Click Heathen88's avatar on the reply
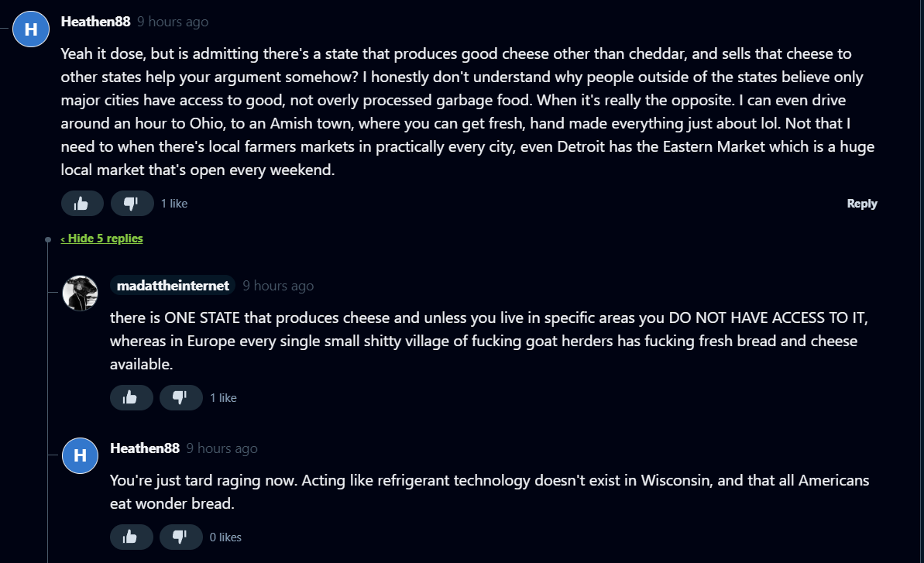 pos(80,456)
